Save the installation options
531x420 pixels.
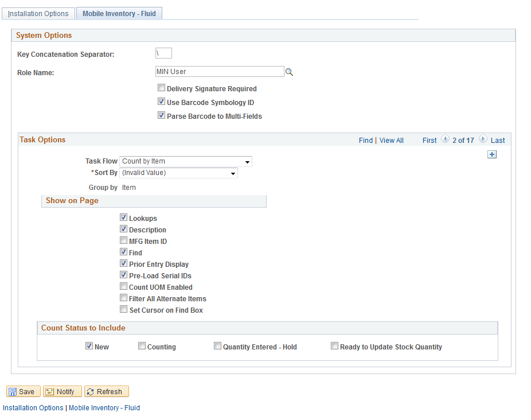[23, 391]
